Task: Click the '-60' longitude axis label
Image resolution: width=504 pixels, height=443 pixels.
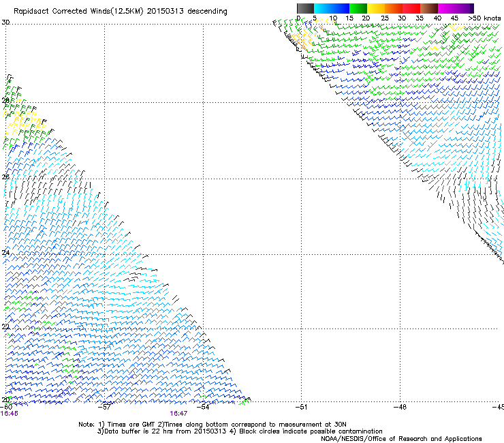Action: pyautogui.click(x=6, y=407)
